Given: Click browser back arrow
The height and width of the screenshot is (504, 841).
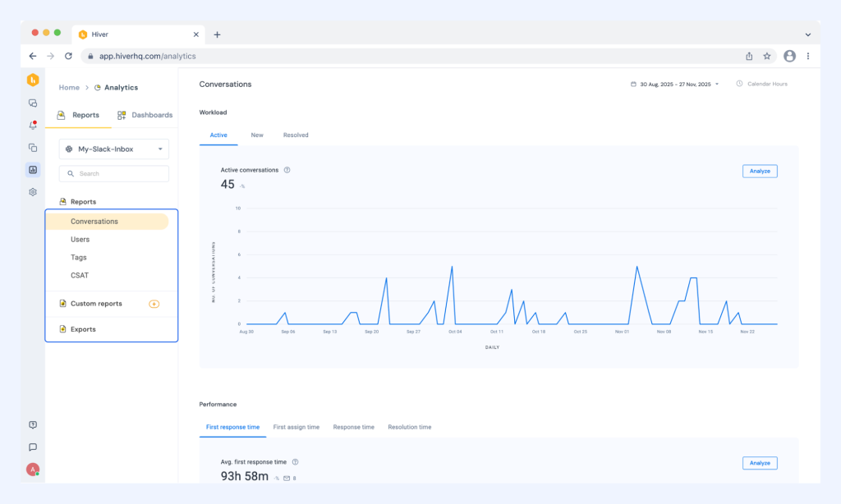Looking at the screenshot, I should pyautogui.click(x=33, y=56).
